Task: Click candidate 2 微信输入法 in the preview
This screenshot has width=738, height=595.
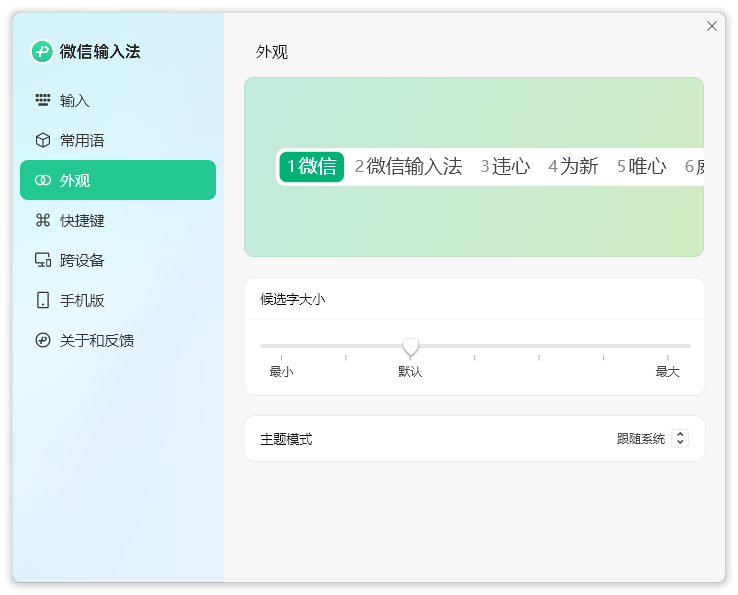Action: point(408,167)
